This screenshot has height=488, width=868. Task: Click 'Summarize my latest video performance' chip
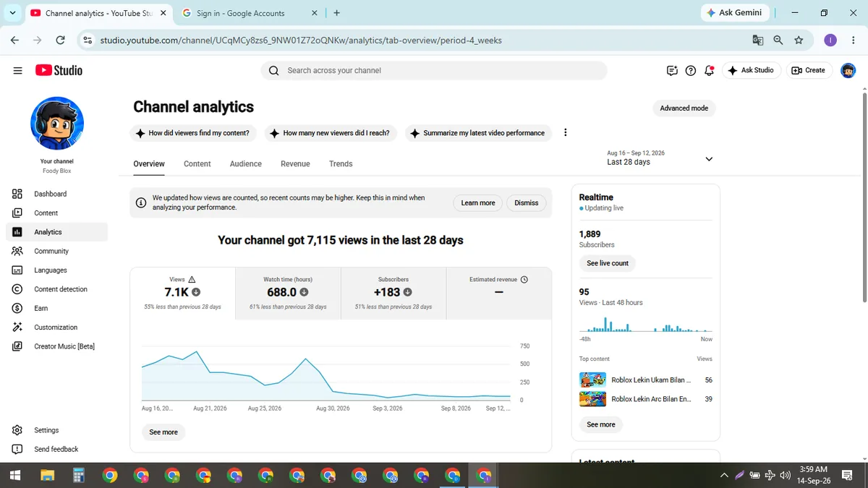[477, 133]
